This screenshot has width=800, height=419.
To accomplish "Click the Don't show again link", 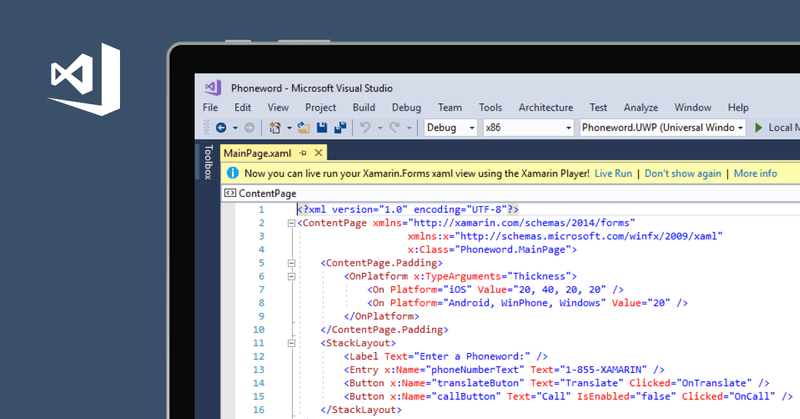I will click(x=683, y=174).
